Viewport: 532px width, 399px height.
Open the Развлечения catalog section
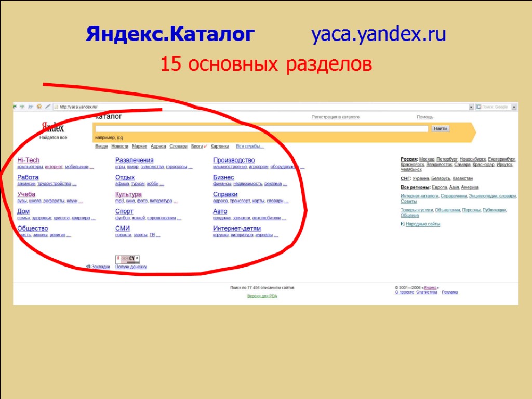coord(135,160)
